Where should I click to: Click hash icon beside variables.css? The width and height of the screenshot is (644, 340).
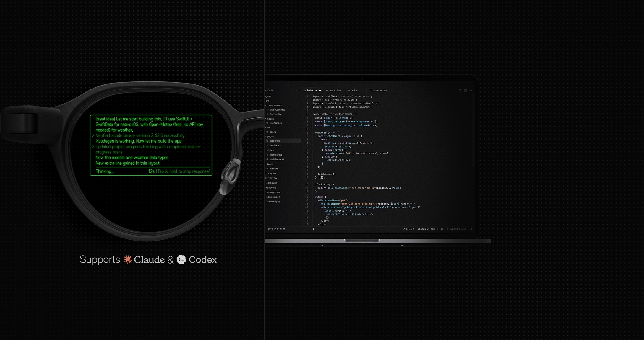click(x=267, y=159)
